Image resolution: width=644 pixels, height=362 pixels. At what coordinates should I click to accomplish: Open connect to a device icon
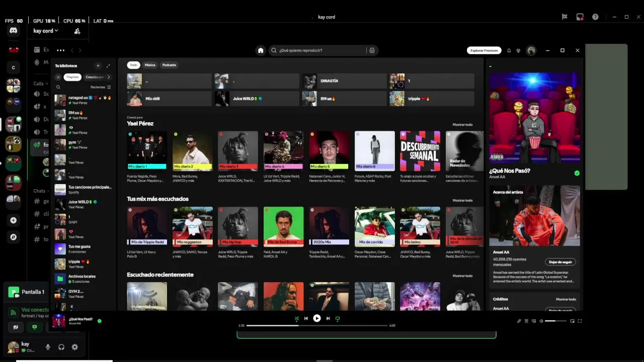coord(534,321)
